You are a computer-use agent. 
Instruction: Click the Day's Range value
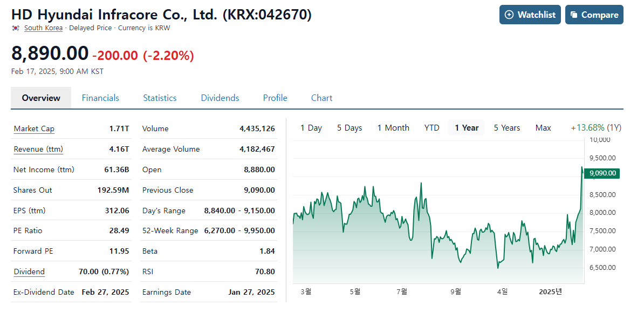239,211
